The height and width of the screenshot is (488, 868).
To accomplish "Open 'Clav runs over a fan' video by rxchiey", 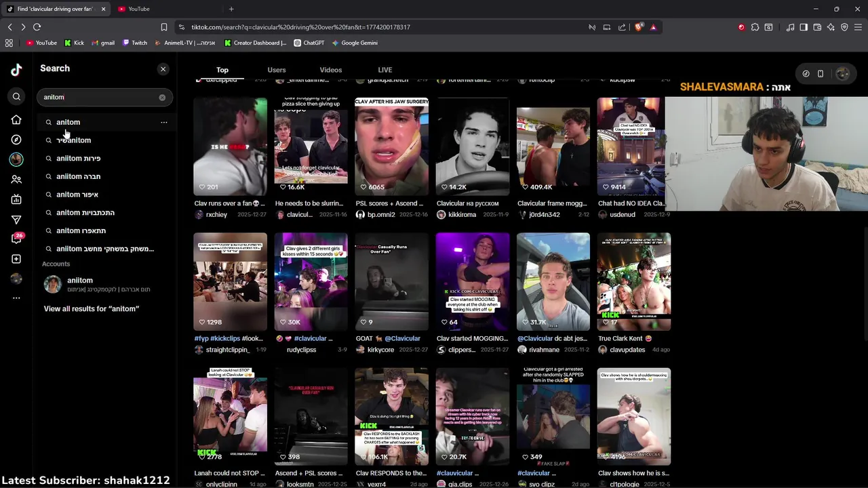I will (231, 146).
